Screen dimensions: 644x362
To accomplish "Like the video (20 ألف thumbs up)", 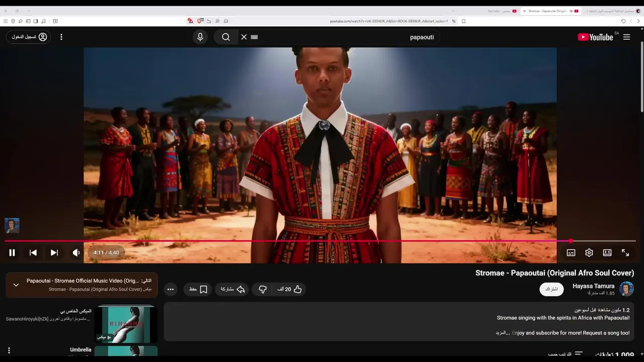I will (289, 289).
